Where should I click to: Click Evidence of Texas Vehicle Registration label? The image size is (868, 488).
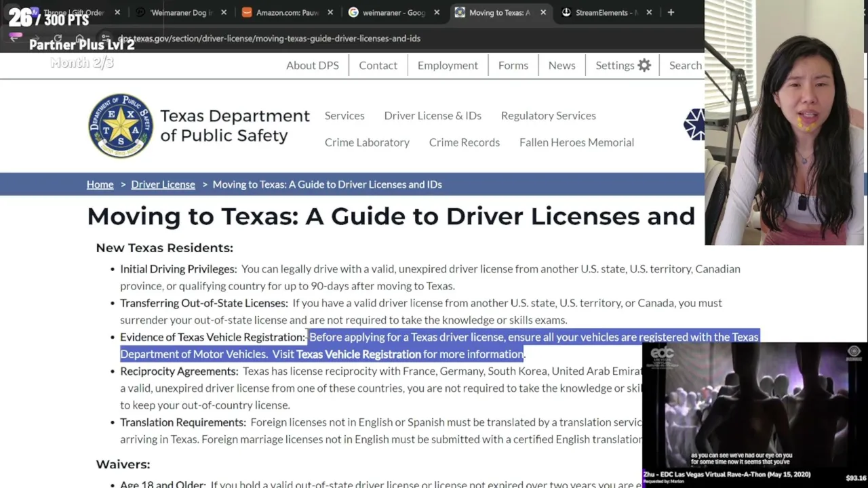coord(213,337)
